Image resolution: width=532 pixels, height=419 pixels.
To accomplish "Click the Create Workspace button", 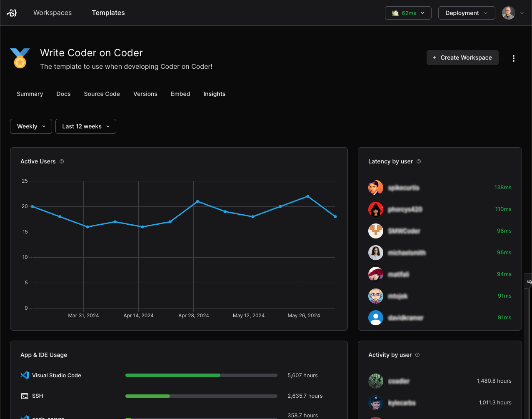I will (462, 58).
